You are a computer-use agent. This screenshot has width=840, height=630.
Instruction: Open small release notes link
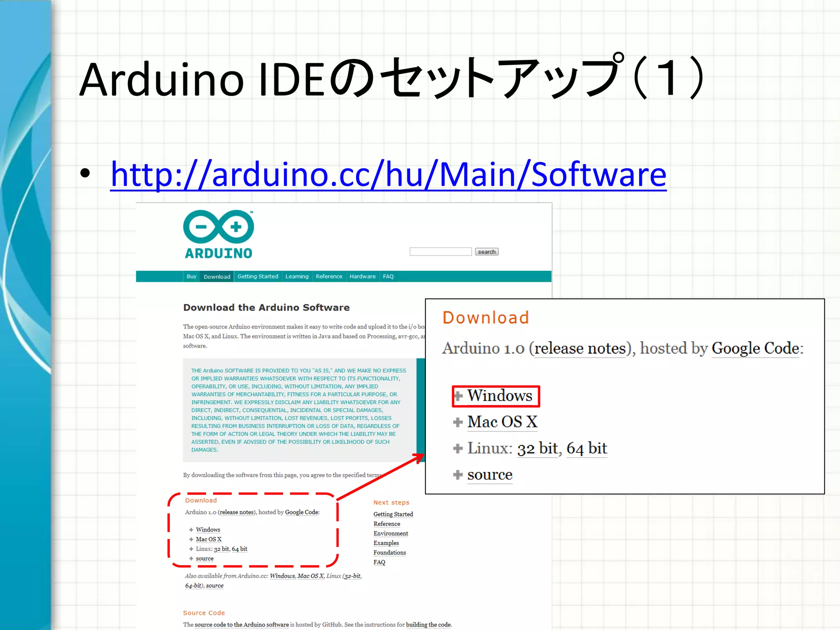[237, 512]
